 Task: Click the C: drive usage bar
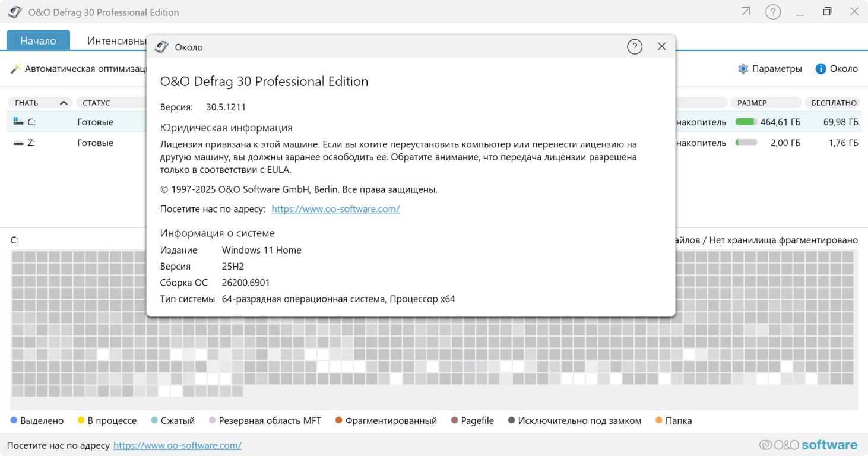746,122
